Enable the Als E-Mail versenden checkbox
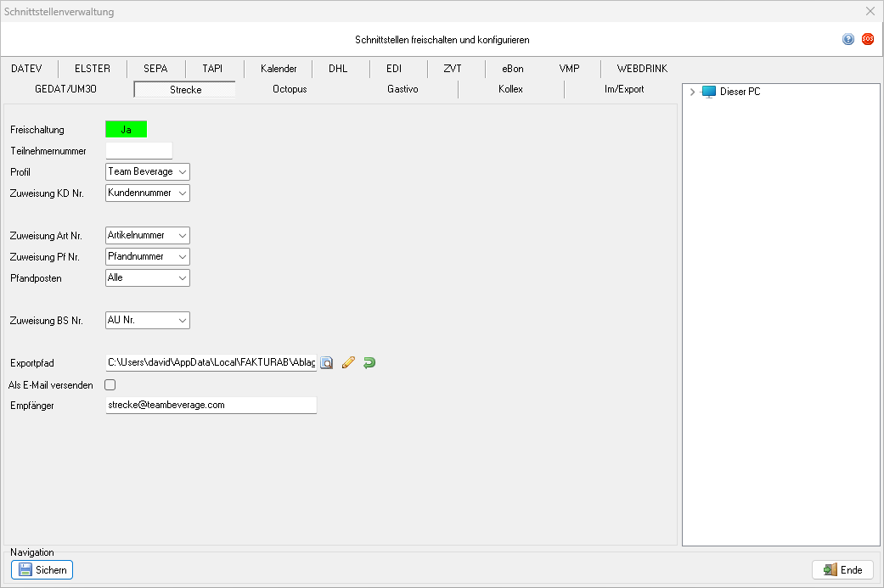This screenshot has height=588, width=884. [110, 384]
